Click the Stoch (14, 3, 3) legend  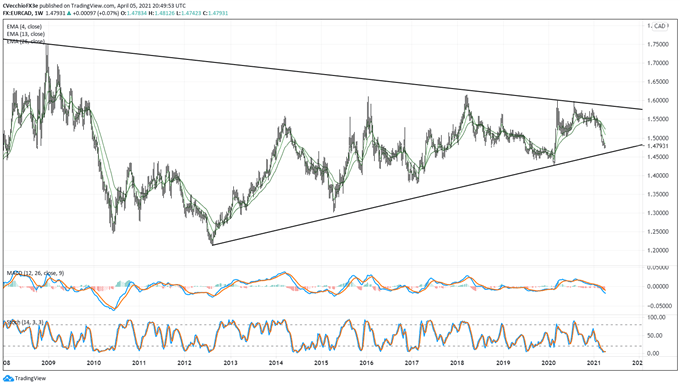[25, 322]
